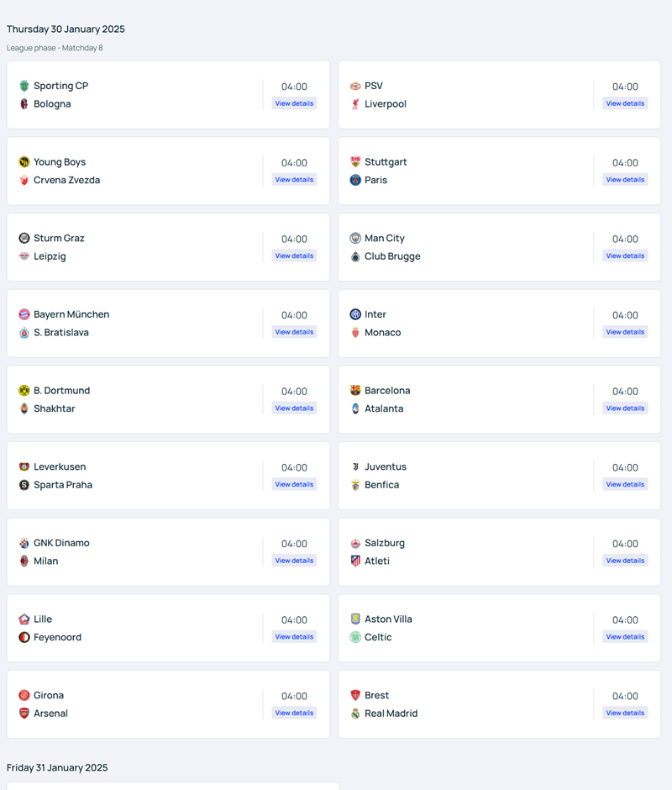Click the Bayern München team logo
672x790 pixels.
[x=24, y=314]
